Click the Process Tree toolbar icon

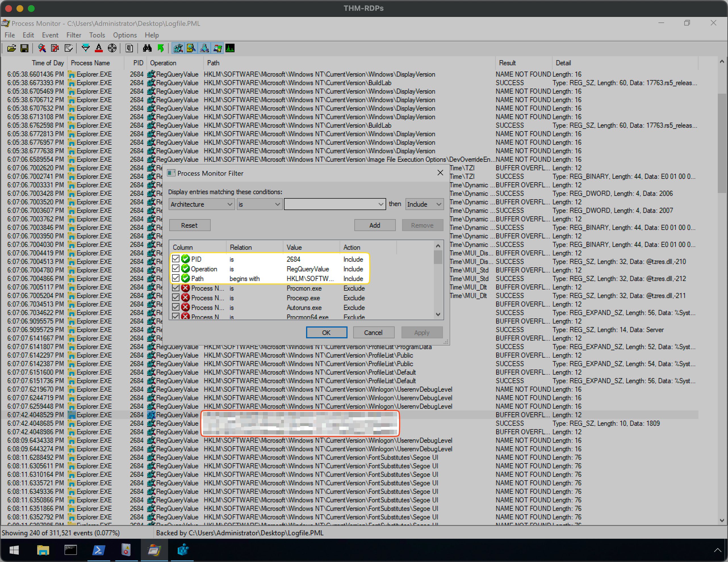pyautogui.click(x=129, y=48)
